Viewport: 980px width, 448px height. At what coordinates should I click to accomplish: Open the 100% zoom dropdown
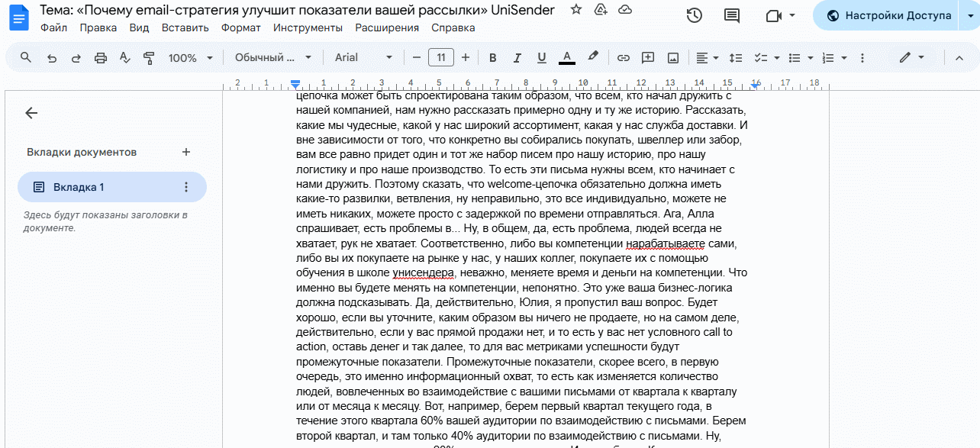pyautogui.click(x=191, y=58)
